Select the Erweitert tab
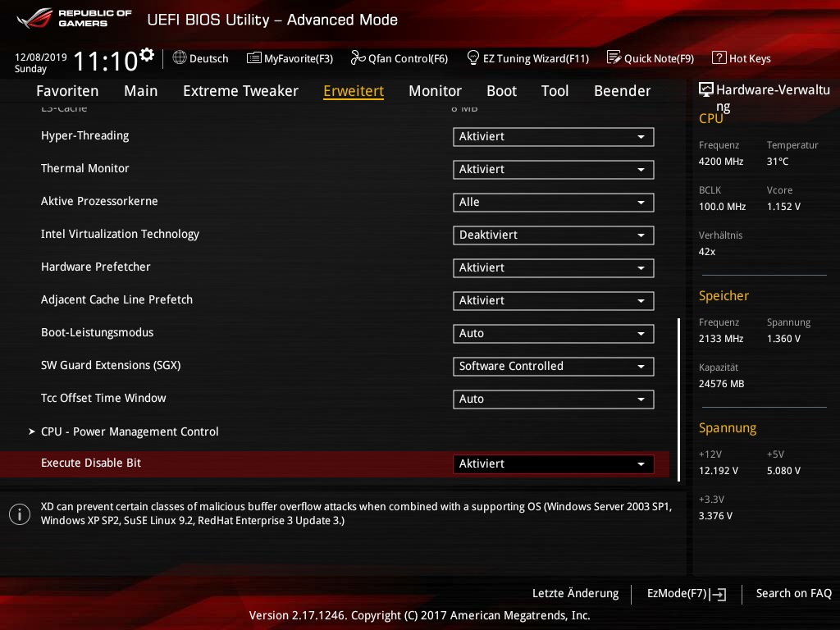 coord(354,90)
